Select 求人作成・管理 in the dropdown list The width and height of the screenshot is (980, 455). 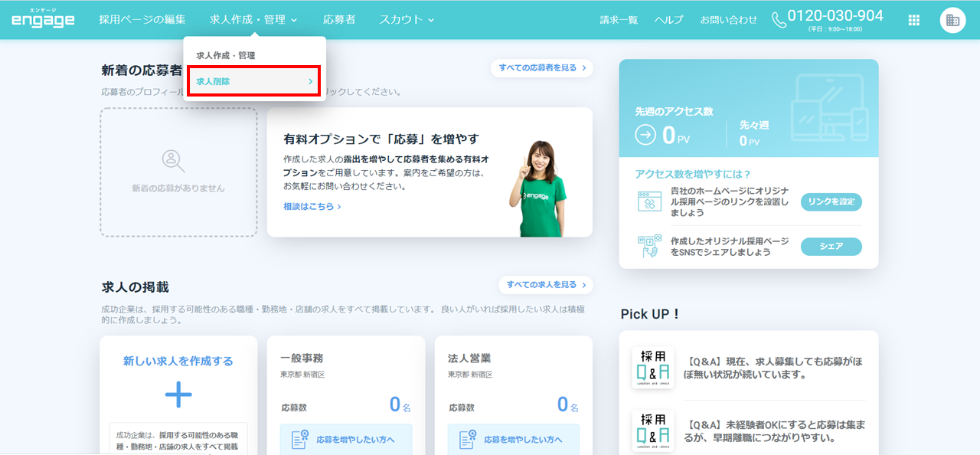pos(226,56)
